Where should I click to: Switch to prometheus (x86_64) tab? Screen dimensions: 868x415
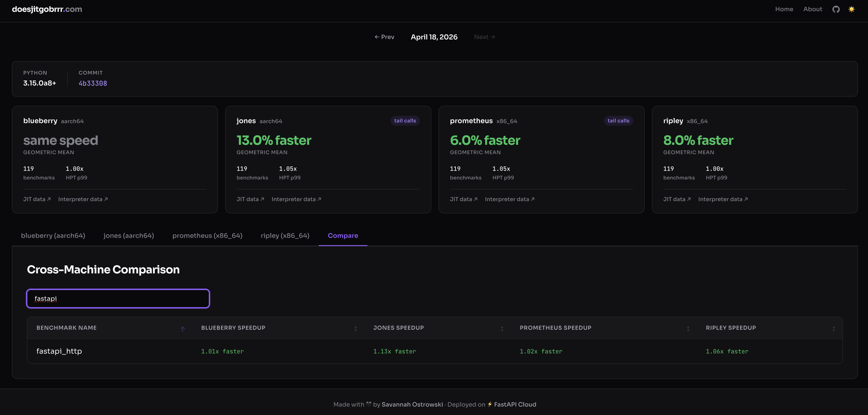pos(207,235)
